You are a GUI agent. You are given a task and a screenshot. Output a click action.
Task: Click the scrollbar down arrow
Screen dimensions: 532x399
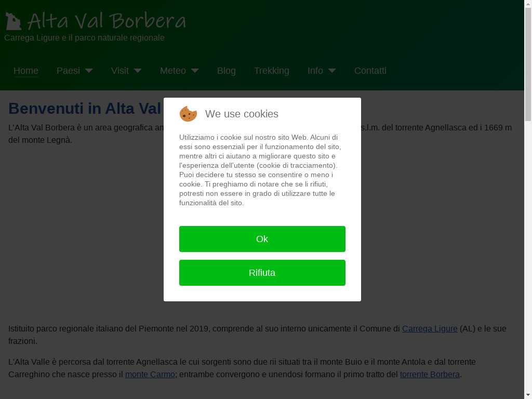[x=528, y=395]
